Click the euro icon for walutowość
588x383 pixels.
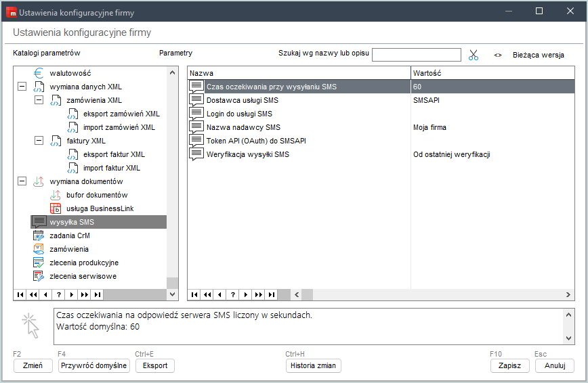(x=39, y=73)
